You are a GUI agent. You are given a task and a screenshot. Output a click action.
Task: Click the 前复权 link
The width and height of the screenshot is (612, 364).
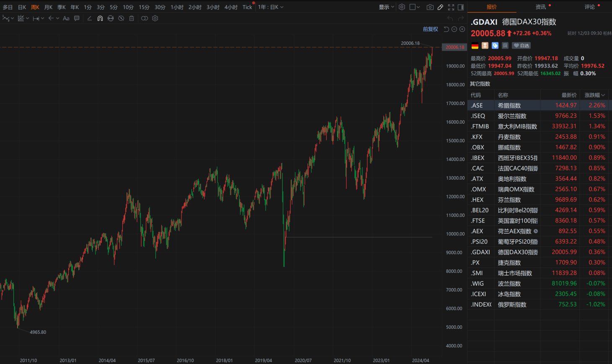(430, 29)
